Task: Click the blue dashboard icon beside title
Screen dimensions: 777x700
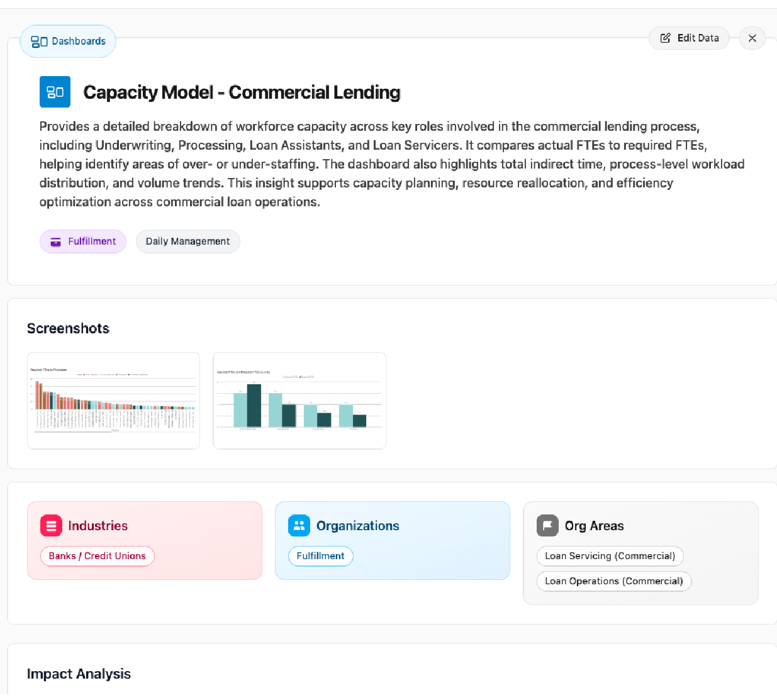Action: (55, 92)
